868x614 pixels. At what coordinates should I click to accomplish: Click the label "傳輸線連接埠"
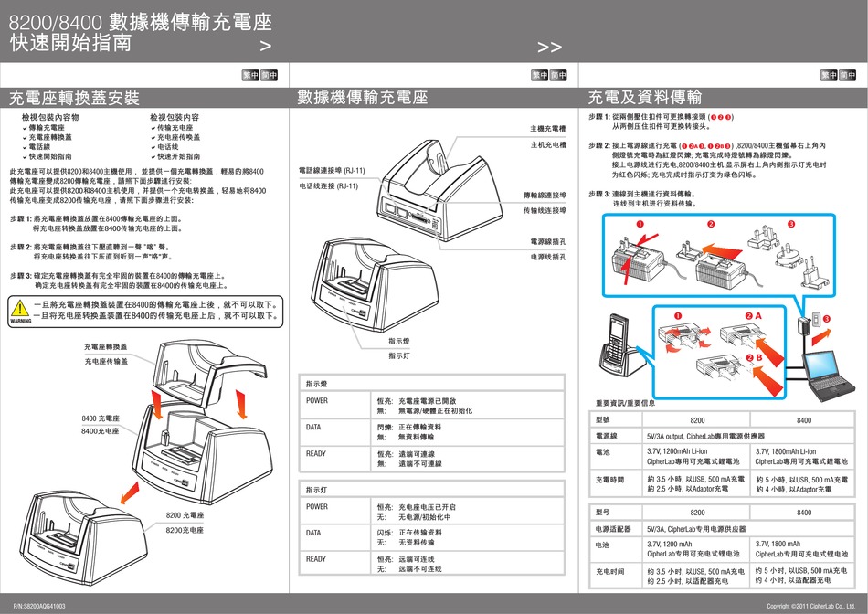(x=545, y=196)
